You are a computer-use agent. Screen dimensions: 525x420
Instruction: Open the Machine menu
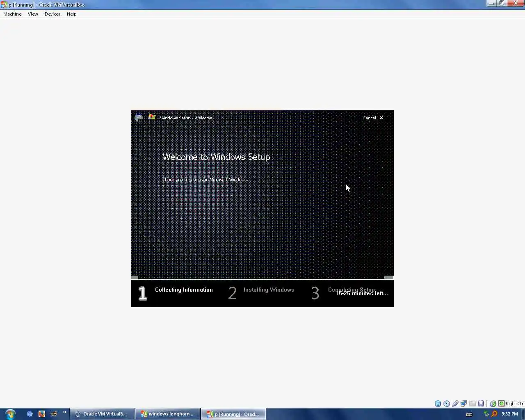click(12, 14)
